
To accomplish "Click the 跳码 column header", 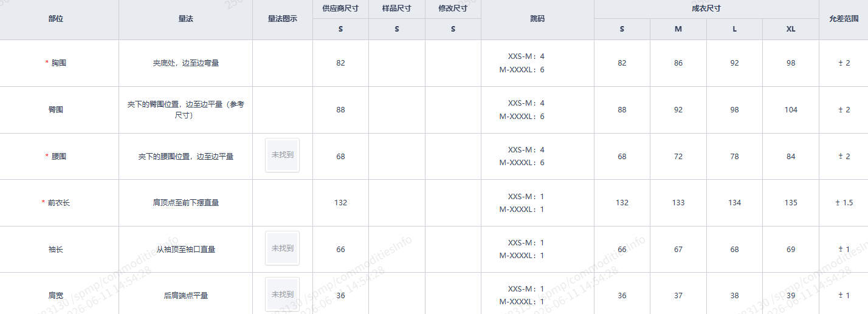I will pyautogui.click(x=537, y=19).
